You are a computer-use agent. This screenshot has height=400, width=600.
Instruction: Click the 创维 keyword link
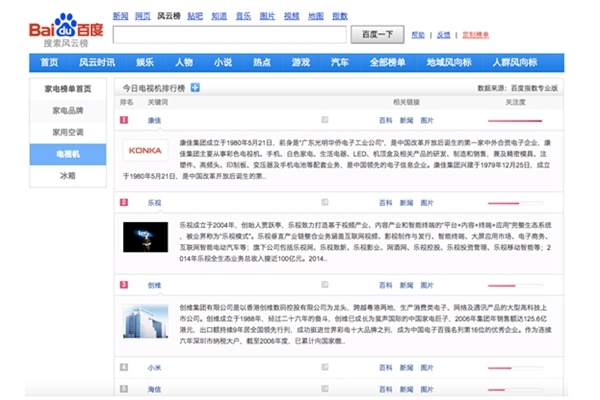[155, 285]
